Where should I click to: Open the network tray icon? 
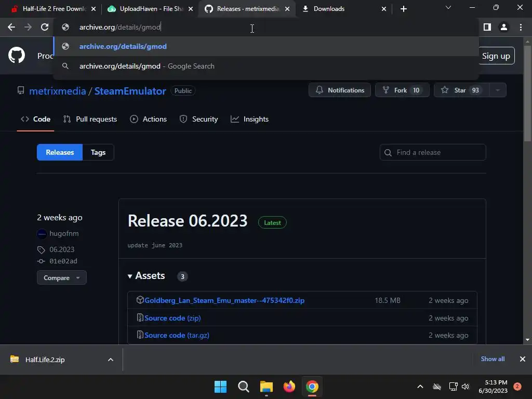tap(453, 387)
